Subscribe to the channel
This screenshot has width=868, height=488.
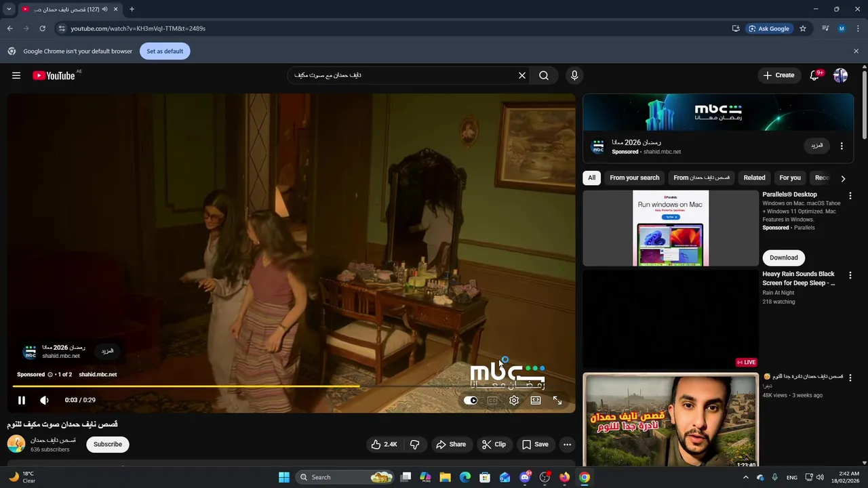point(108,445)
